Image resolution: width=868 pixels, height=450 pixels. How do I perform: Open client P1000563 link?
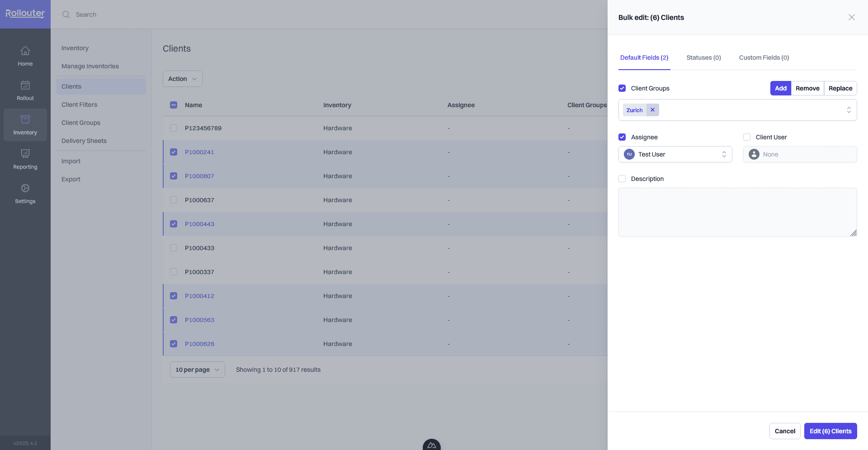pyautogui.click(x=199, y=320)
